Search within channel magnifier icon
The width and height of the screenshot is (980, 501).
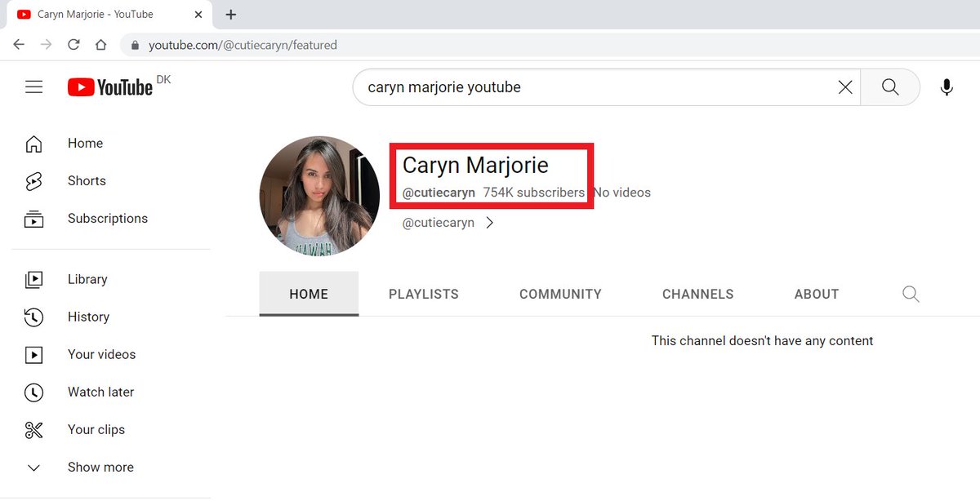click(911, 294)
